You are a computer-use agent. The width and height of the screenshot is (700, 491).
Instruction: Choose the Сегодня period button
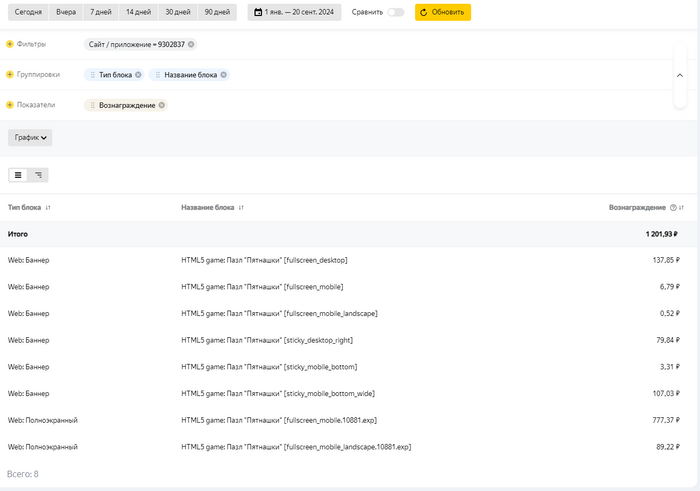pos(28,12)
